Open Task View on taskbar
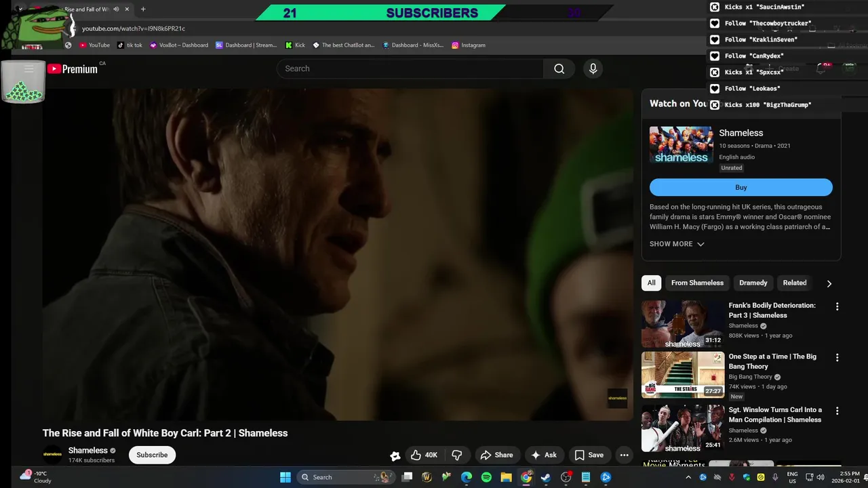 [x=407, y=477]
